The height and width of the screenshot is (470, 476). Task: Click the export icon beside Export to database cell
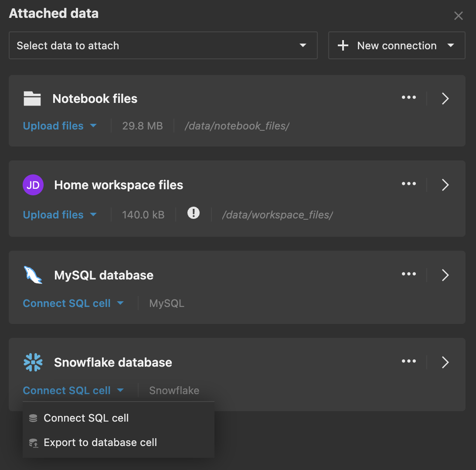click(33, 443)
